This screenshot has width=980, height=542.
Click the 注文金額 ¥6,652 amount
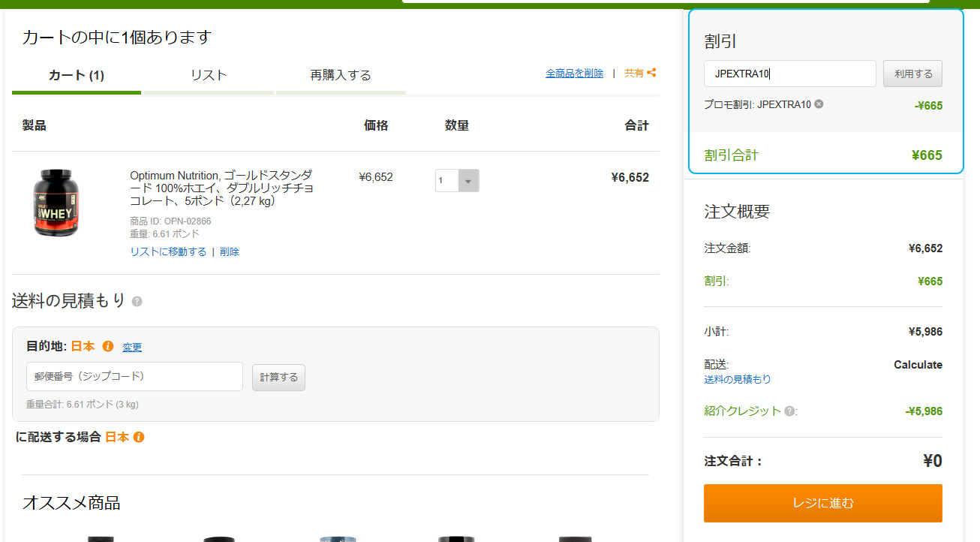point(925,248)
